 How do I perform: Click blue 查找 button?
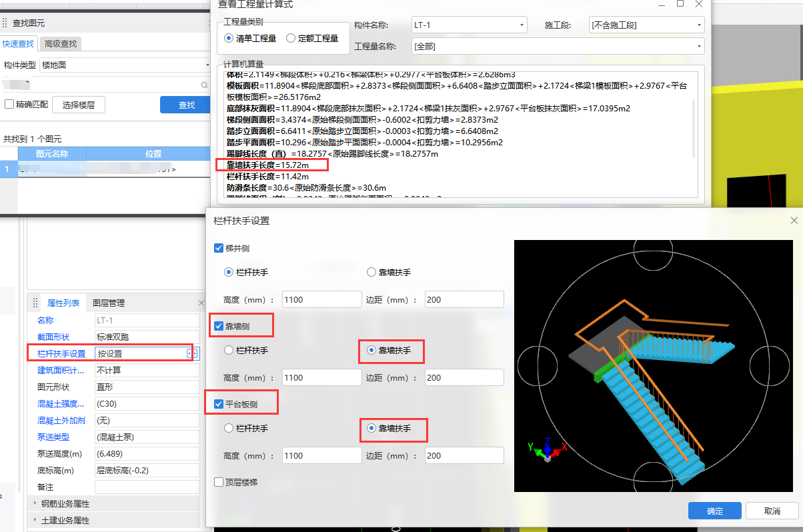187,105
